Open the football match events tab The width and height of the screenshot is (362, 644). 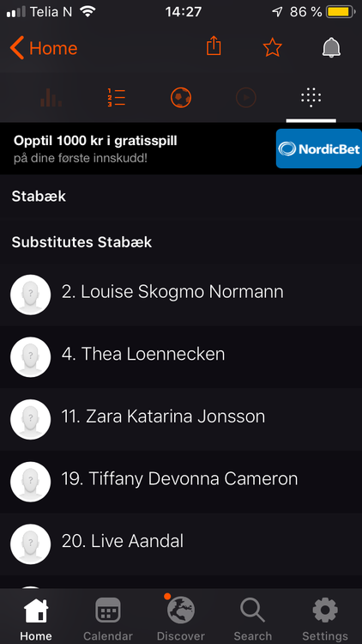click(x=181, y=98)
